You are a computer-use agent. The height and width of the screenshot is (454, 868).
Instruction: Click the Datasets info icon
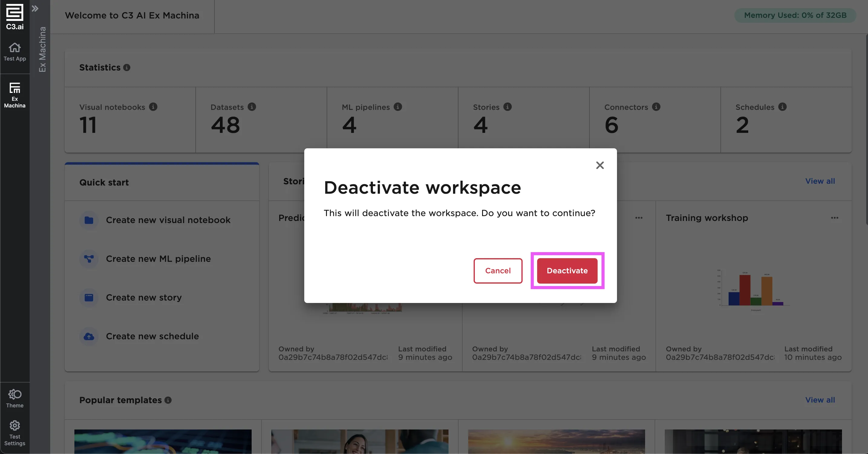[x=251, y=107]
